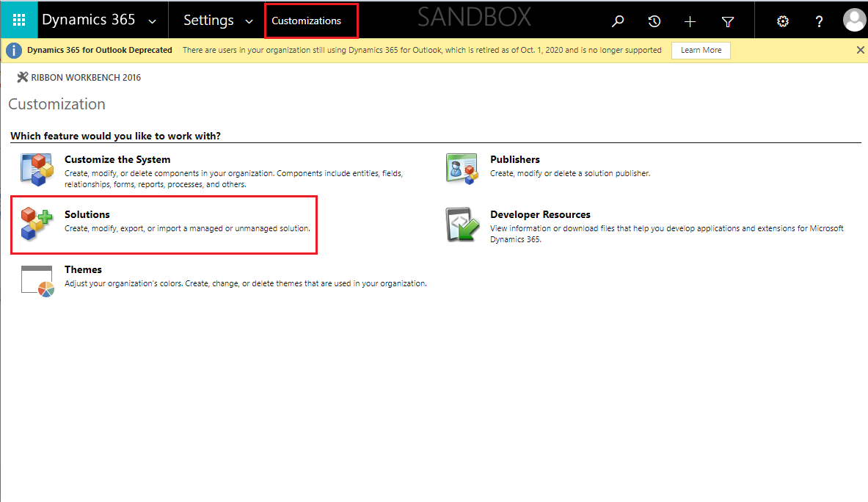Open the app launcher waffle icon
The height and width of the screenshot is (502, 868).
[x=19, y=20]
